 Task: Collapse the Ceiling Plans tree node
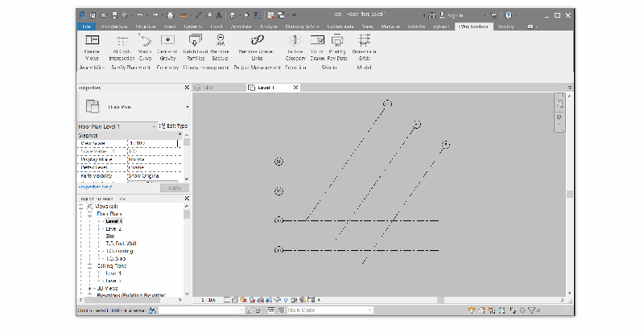point(90,266)
